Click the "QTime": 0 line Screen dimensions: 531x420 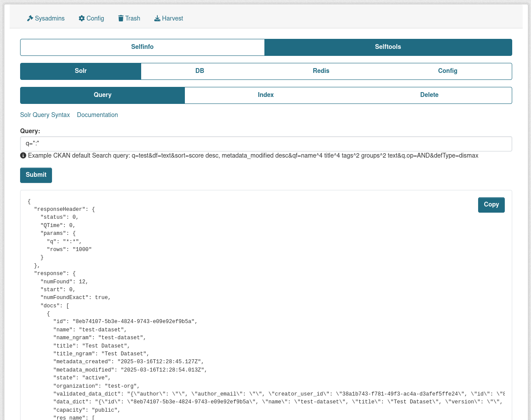[58, 225]
